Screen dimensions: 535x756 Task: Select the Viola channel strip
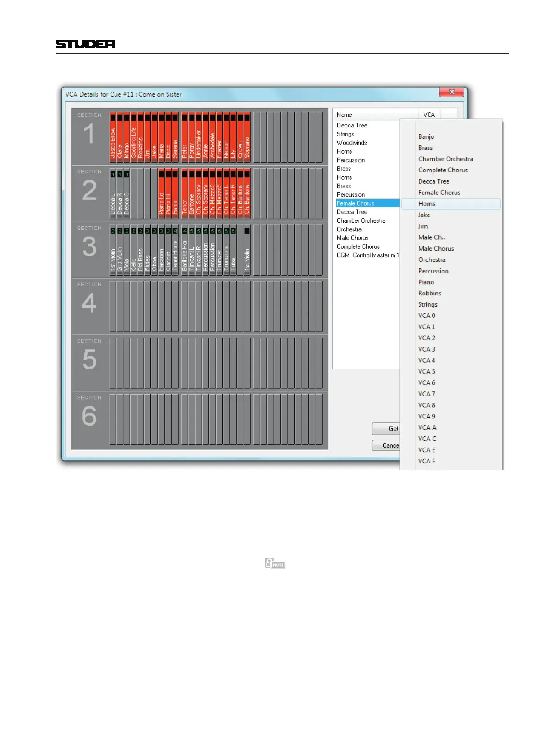[127, 250]
